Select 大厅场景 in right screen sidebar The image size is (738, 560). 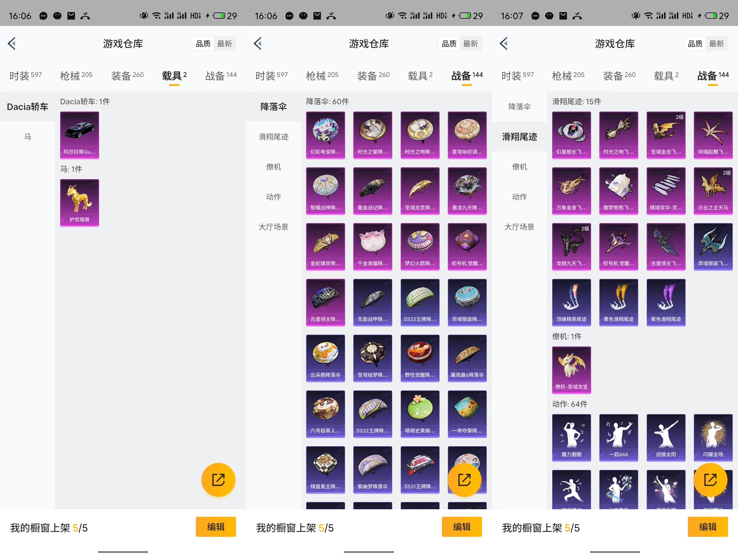tap(520, 227)
